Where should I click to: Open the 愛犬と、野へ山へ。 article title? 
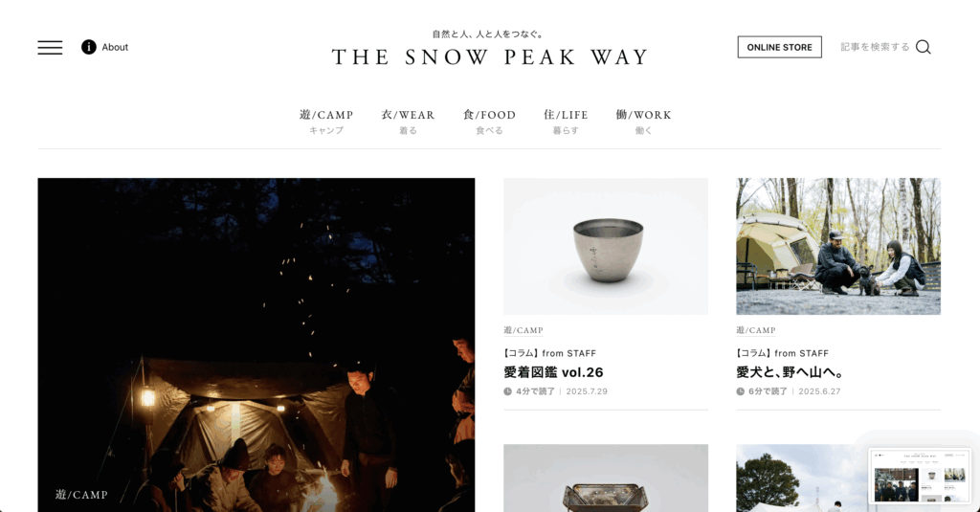[790, 372]
